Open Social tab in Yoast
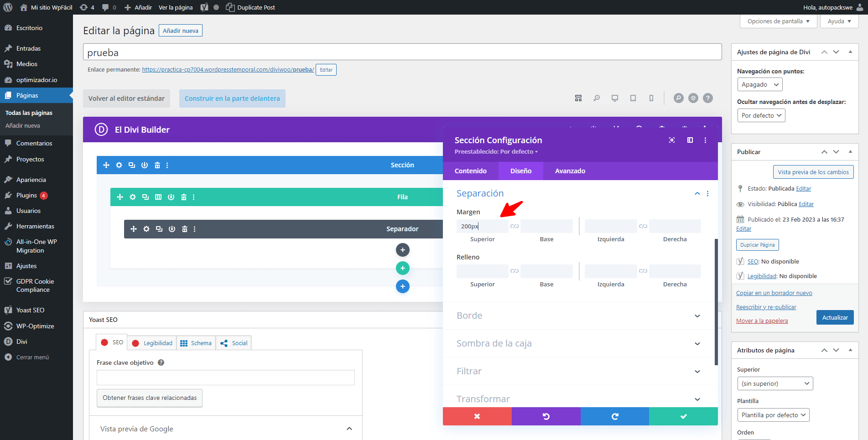 pyautogui.click(x=234, y=343)
